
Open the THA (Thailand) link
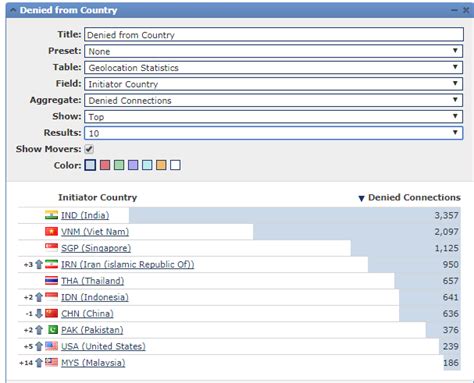93,281
